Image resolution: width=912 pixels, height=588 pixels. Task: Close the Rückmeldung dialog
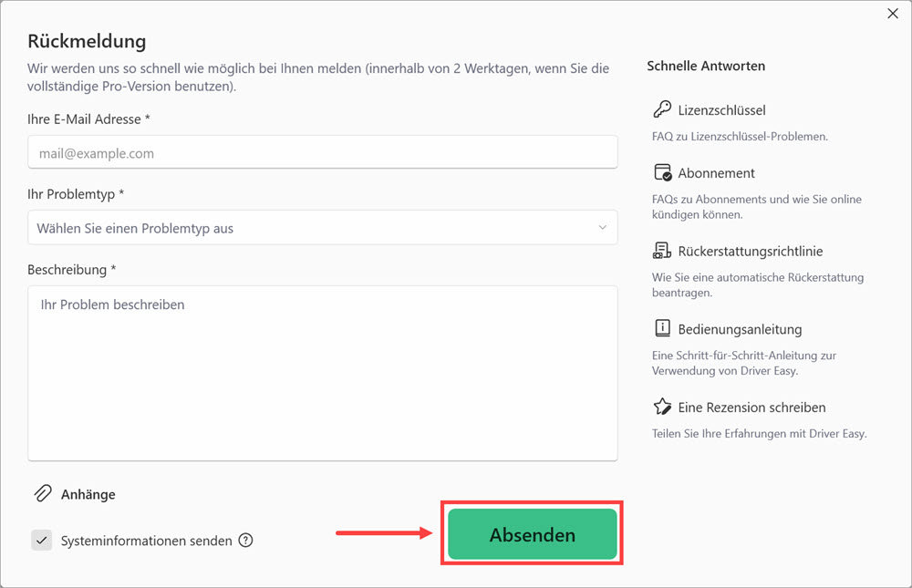pos(893,14)
